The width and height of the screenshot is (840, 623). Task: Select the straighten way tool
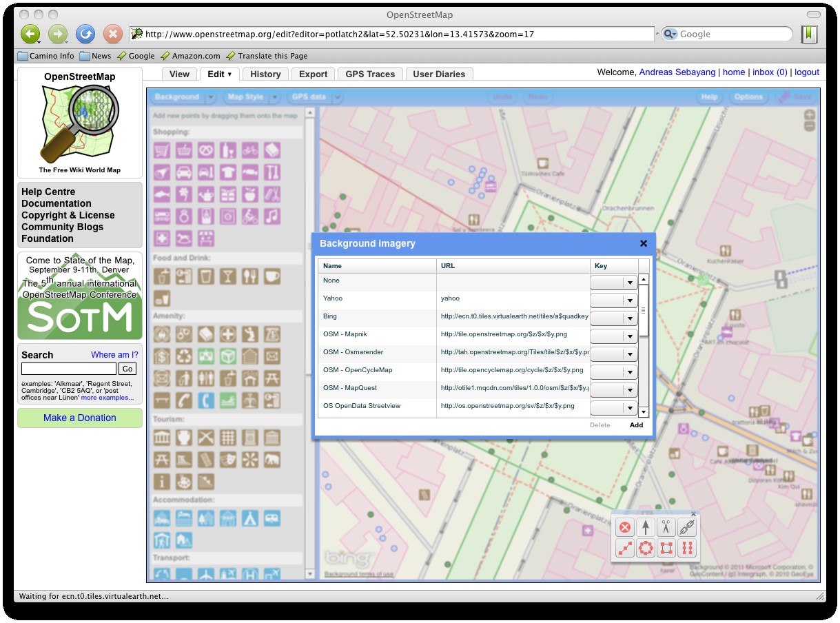coord(625,549)
